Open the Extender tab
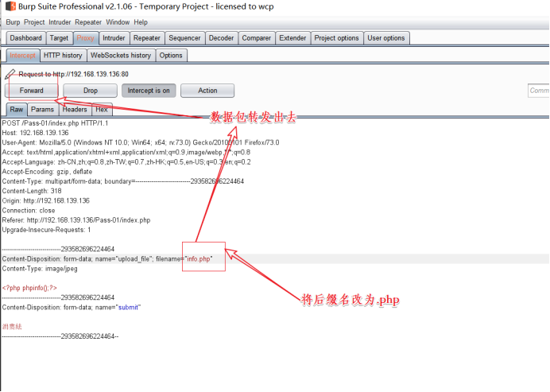 coord(292,38)
